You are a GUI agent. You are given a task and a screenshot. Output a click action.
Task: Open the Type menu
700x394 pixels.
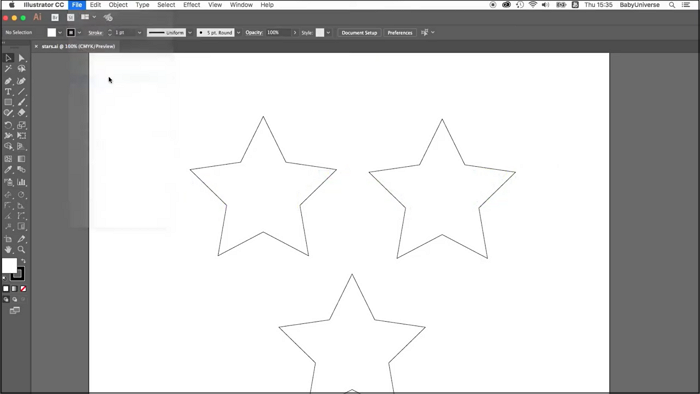[142, 5]
